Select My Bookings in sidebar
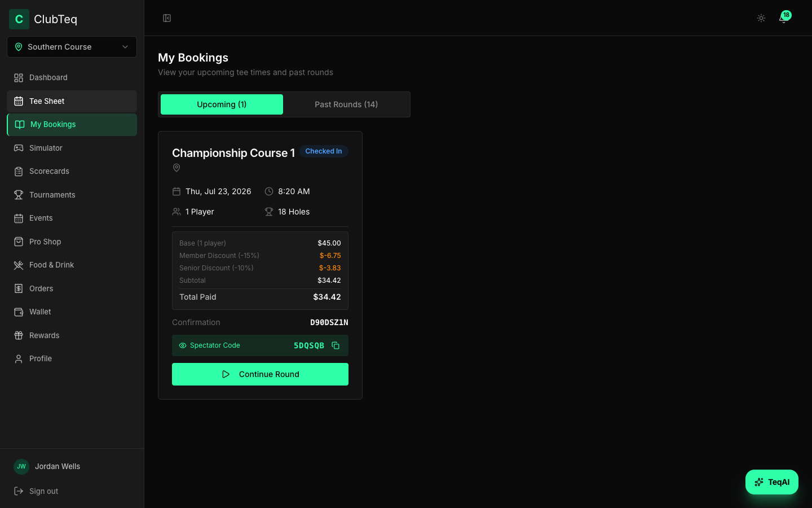 (72, 125)
